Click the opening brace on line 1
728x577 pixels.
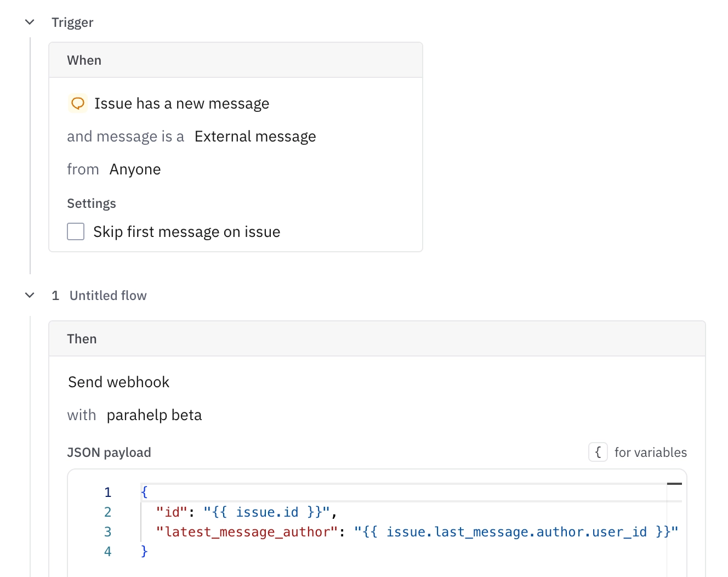point(144,491)
